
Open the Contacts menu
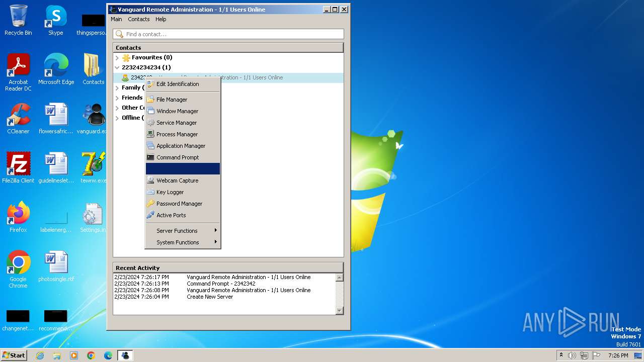click(138, 19)
